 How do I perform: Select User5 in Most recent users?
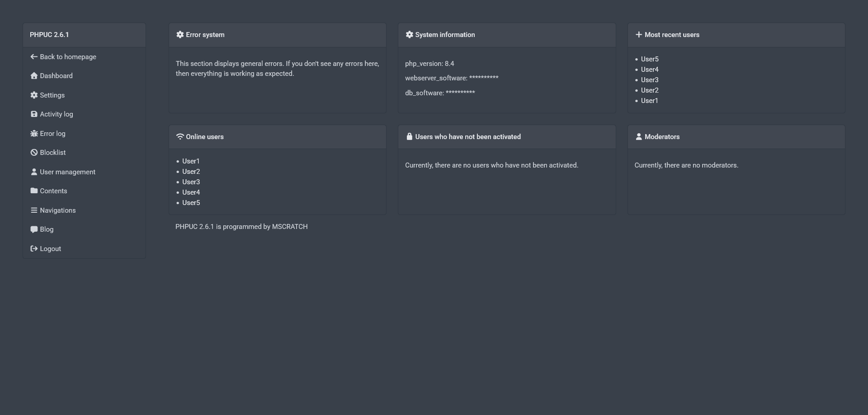click(x=650, y=59)
